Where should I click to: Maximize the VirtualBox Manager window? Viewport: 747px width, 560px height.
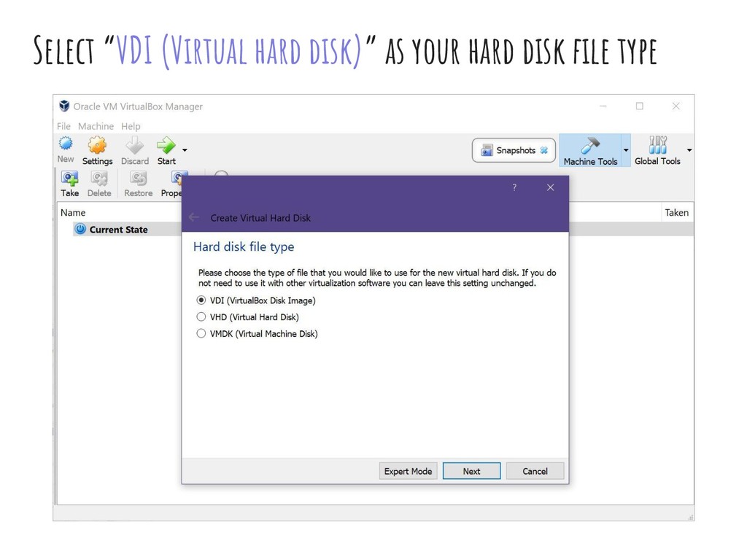point(640,106)
